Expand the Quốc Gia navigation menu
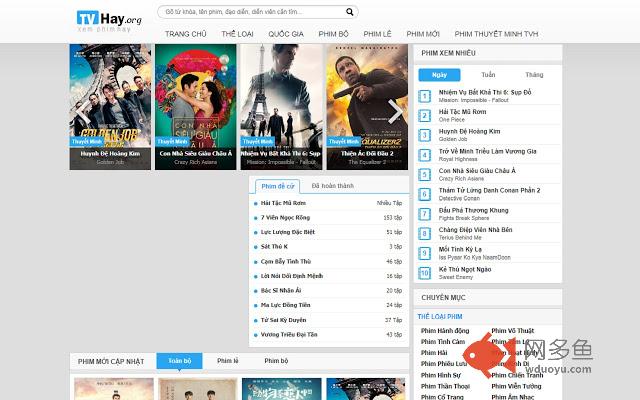The width and height of the screenshot is (640, 400). coord(285,33)
